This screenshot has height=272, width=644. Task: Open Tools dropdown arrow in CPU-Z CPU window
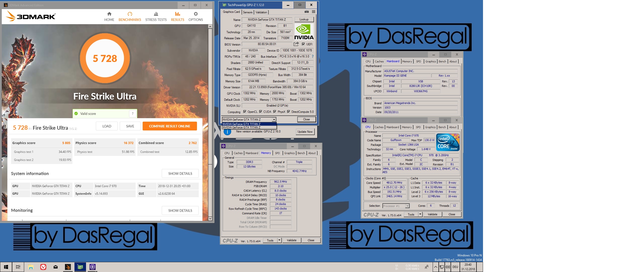pos(420,214)
